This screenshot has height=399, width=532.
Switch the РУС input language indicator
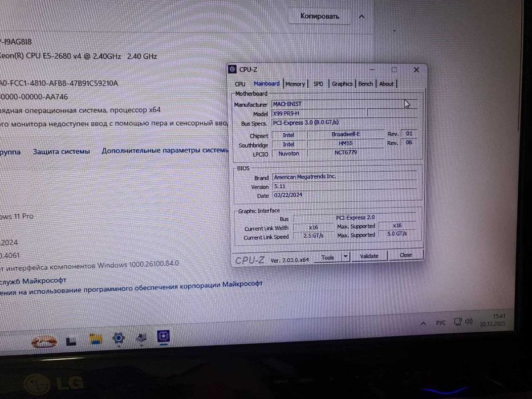coord(441,323)
